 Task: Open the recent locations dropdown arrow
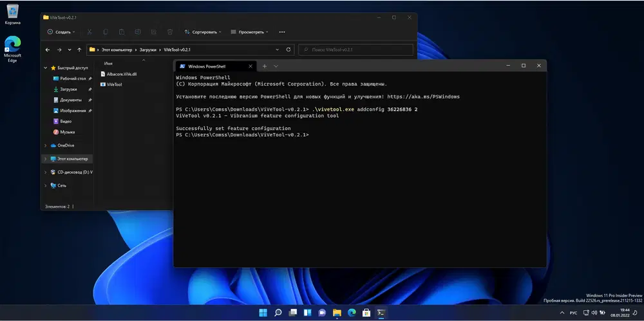(x=69, y=50)
